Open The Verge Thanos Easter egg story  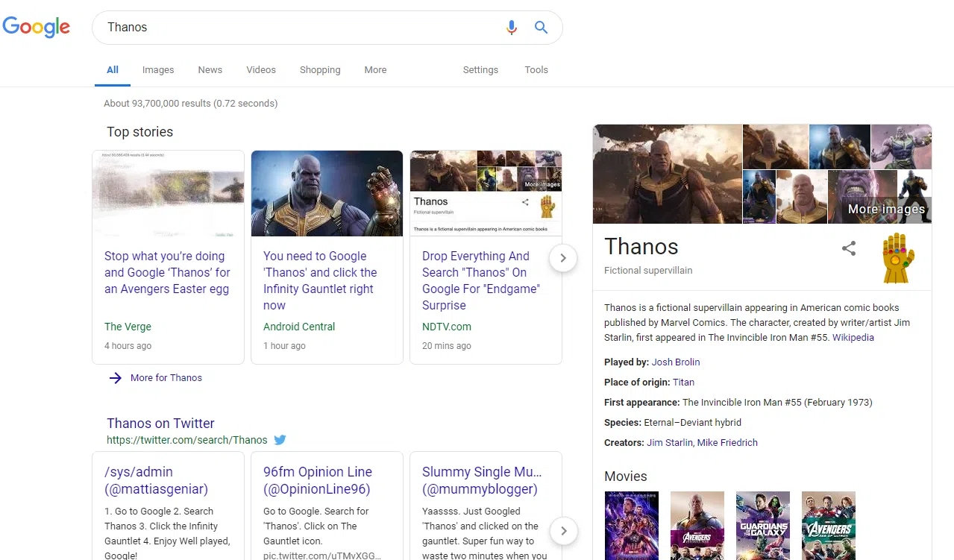[x=167, y=272]
